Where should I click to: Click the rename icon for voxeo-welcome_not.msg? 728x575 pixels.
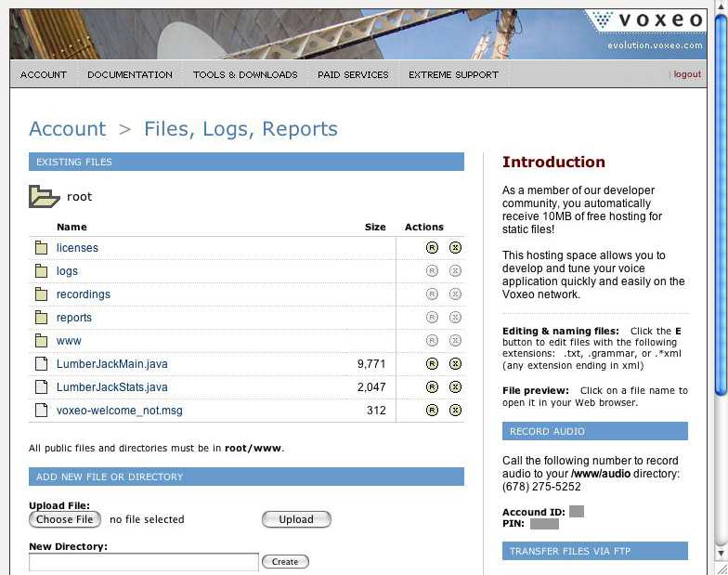point(432,411)
